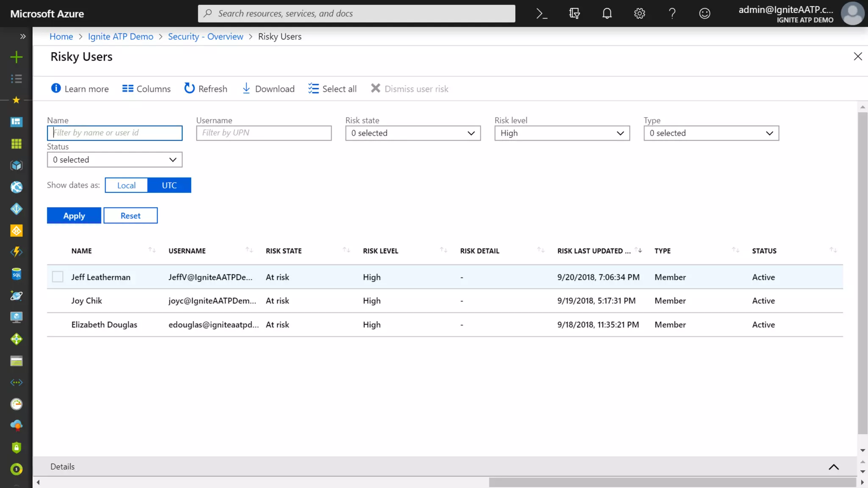Click the feedback smiley icon

coord(704,14)
